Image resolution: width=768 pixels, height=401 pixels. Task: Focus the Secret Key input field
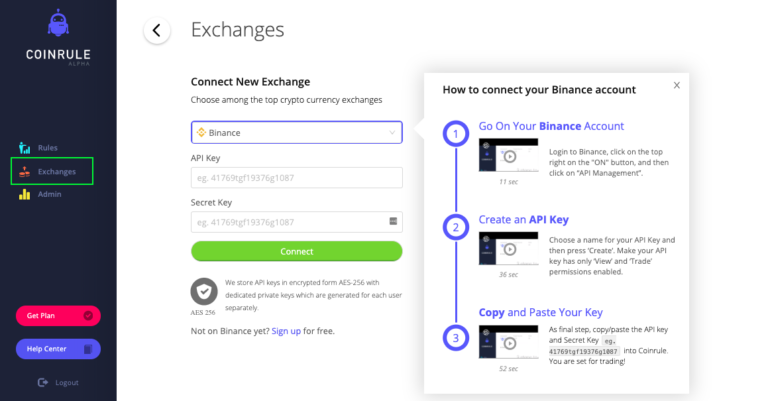(296, 222)
